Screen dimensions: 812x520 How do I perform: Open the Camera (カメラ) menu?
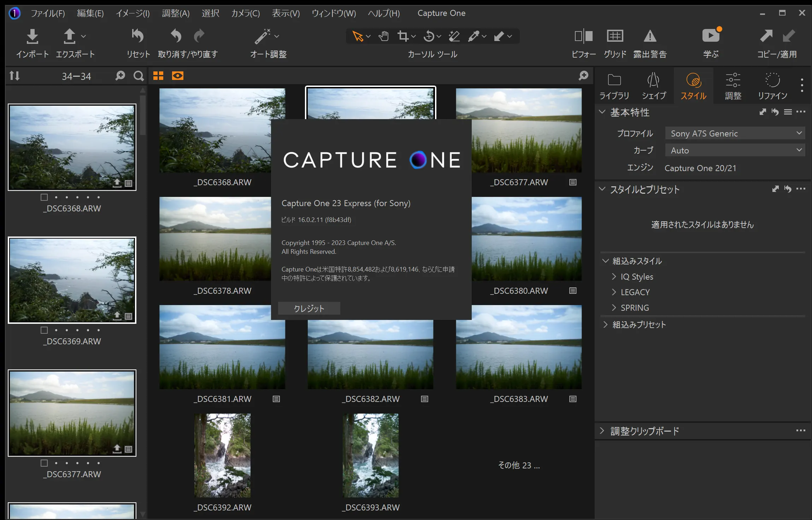245,13
